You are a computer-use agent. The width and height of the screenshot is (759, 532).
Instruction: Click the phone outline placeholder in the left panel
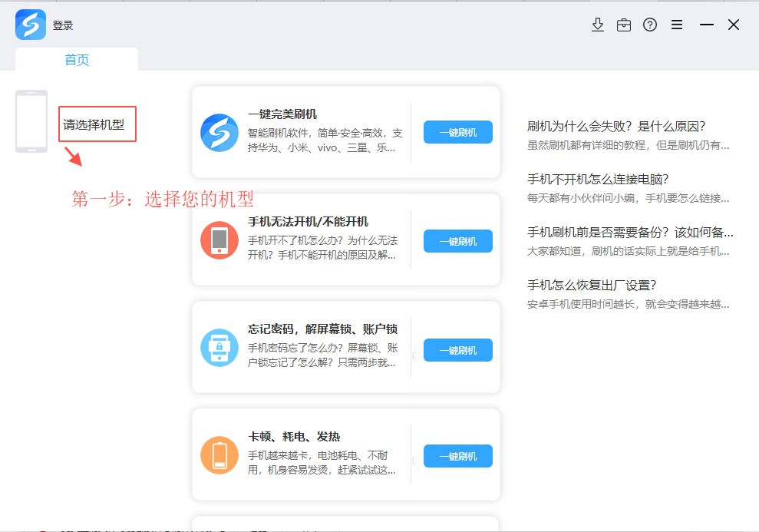(31, 123)
